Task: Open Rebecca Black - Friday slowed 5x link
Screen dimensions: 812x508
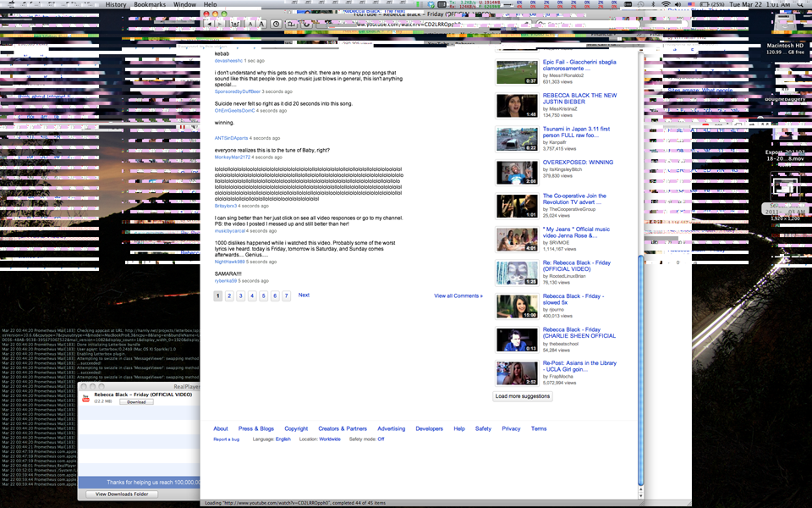Action: [x=573, y=299]
